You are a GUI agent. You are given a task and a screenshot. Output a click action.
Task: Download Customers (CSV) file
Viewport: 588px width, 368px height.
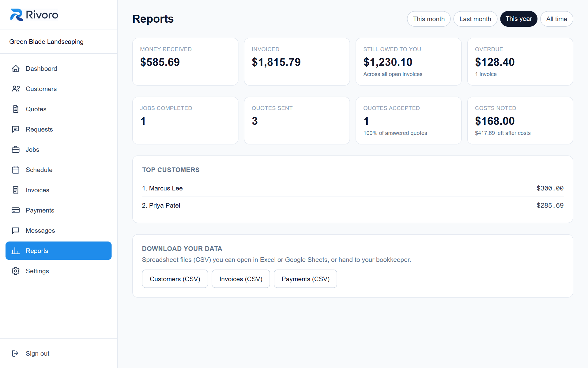coord(175,279)
